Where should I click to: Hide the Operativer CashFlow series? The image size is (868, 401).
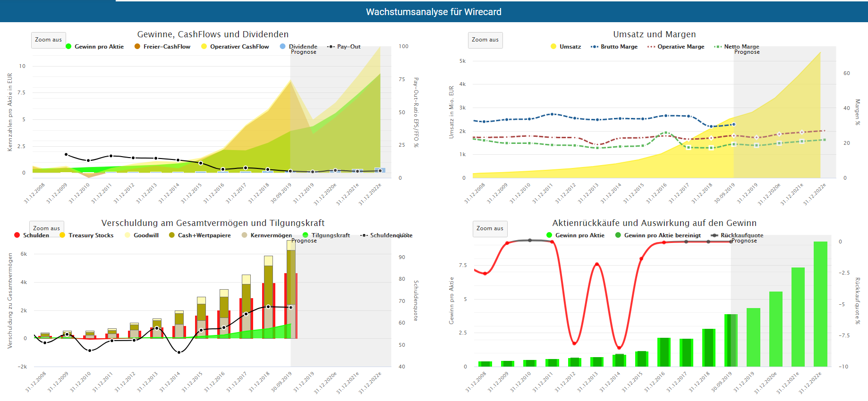click(x=239, y=47)
